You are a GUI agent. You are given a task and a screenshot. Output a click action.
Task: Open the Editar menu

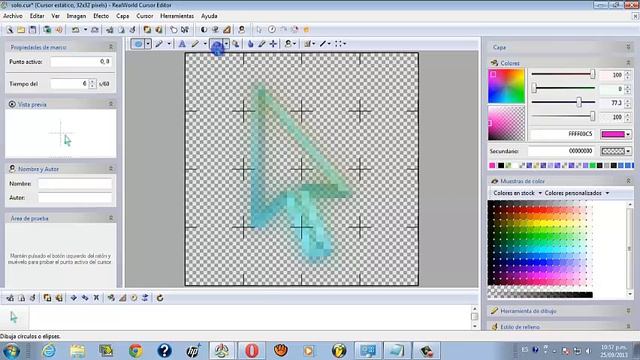click(x=37, y=16)
